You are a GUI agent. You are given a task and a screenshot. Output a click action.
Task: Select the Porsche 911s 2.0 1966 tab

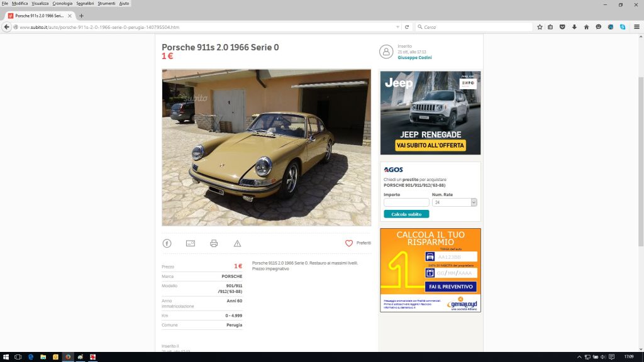point(39,16)
